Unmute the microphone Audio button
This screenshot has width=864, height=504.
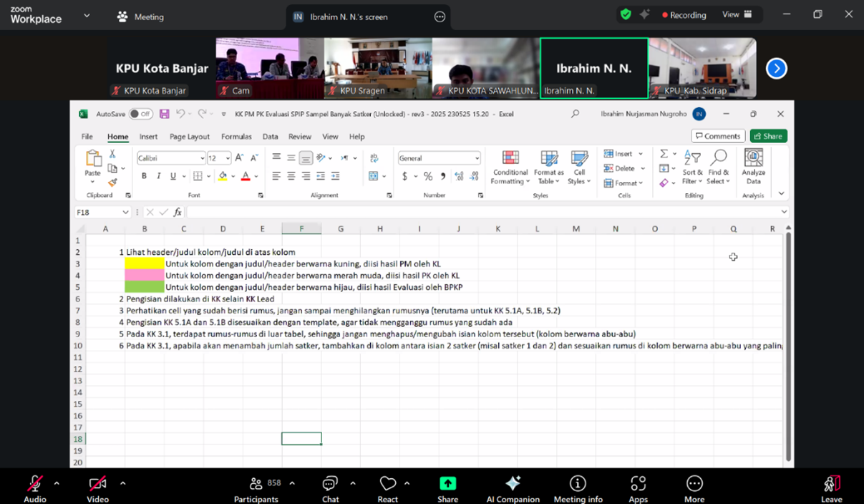point(34,484)
